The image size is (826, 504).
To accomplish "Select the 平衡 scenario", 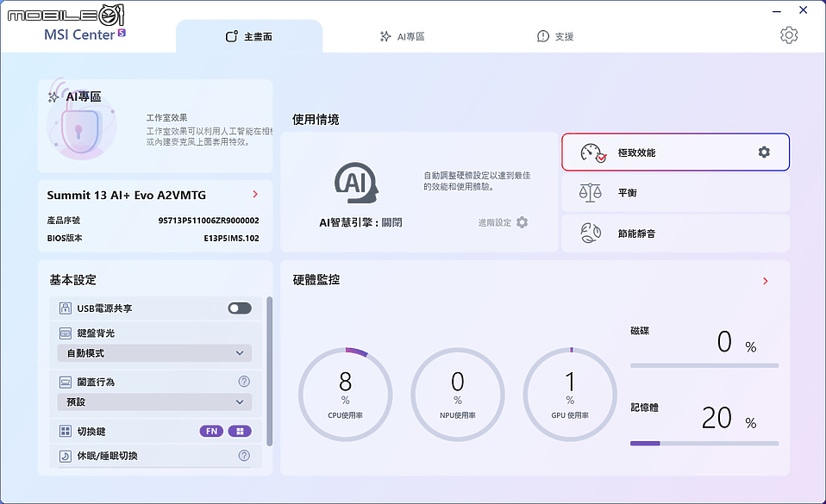I will pos(675,193).
